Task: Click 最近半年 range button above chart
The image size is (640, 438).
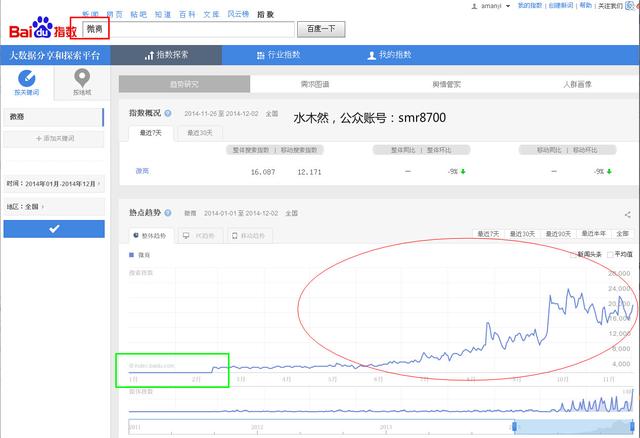Action: [593, 234]
